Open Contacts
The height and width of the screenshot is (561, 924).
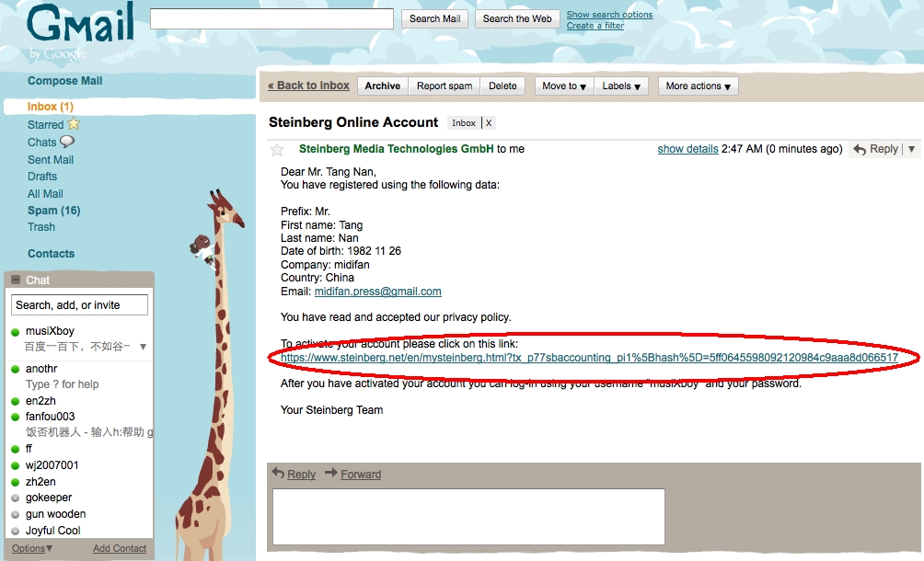pyautogui.click(x=51, y=254)
